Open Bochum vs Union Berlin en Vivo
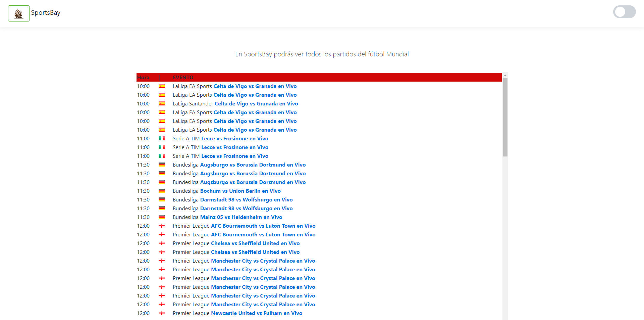The width and height of the screenshot is (644, 320). [240, 191]
